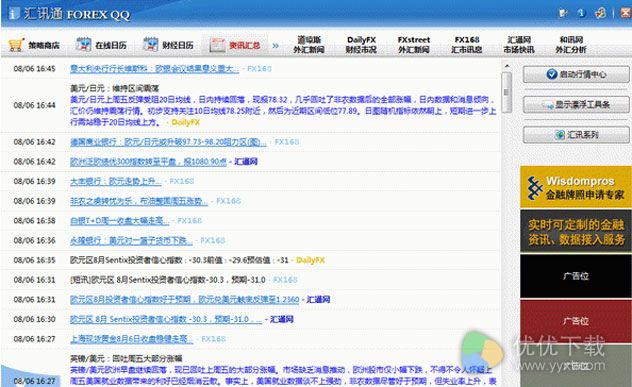Click the 美元/日元 维持区间震荡 article title
The width and height of the screenshot is (632, 387).
114,88
